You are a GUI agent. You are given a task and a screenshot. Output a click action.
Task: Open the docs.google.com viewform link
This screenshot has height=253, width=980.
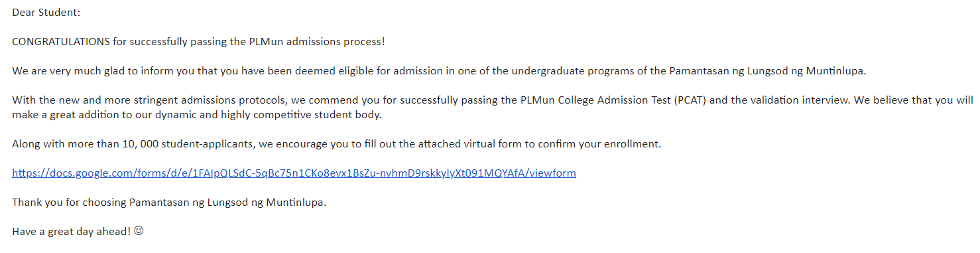294,173
